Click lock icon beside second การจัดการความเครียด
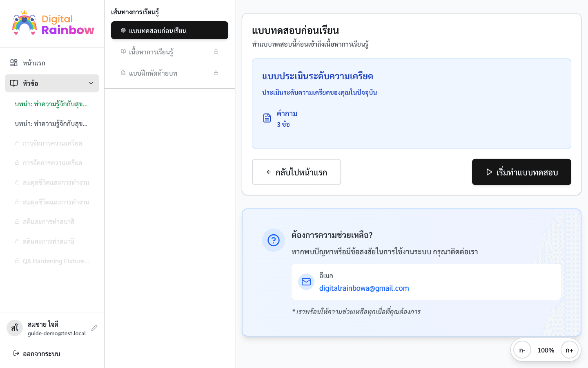The width and height of the screenshot is (588, 368). pyautogui.click(x=17, y=163)
